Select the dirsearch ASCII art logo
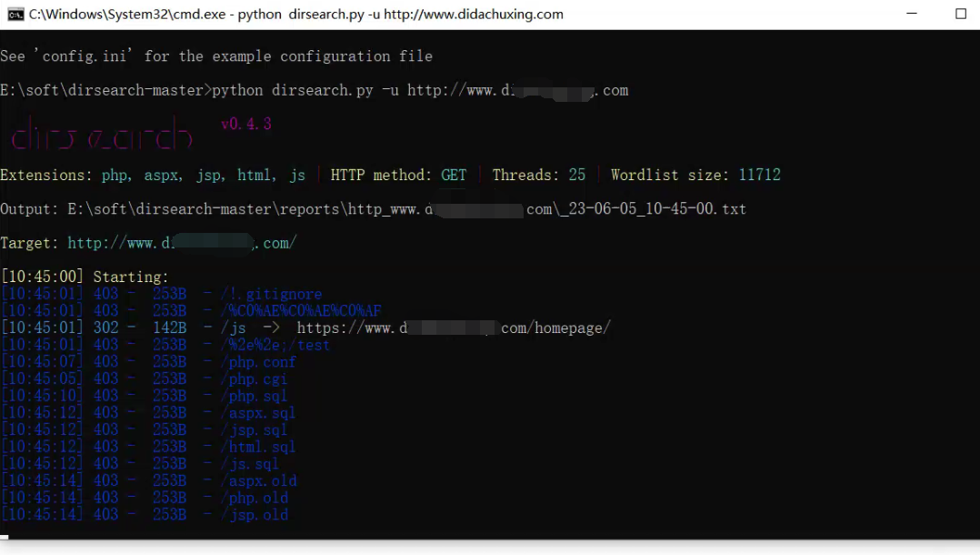Screen dimensions: 980x555 coord(100,135)
